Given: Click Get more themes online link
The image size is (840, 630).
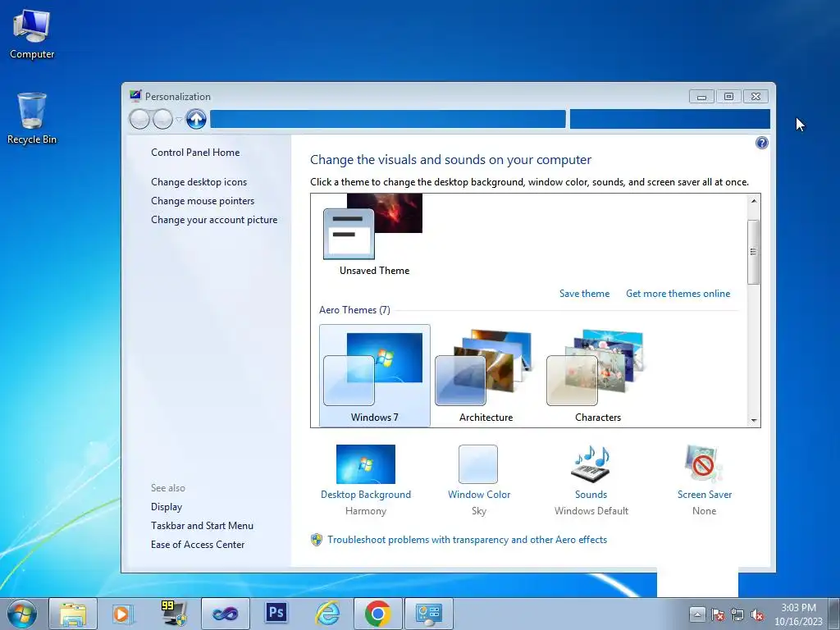Looking at the screenshot, I should click(x=678, y=294).
